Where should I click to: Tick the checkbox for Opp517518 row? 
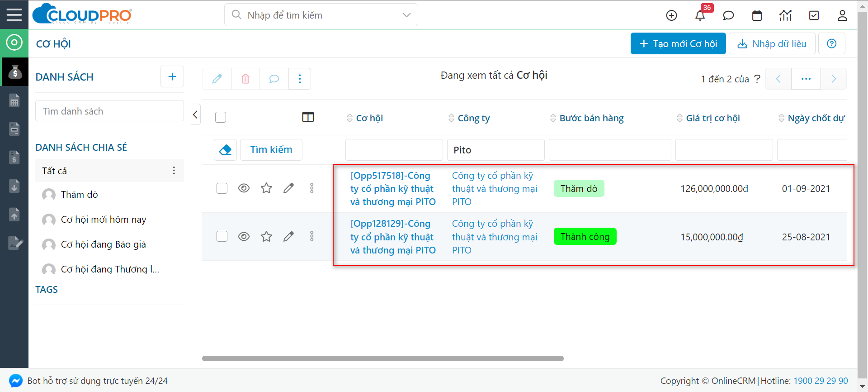point(222,188)
